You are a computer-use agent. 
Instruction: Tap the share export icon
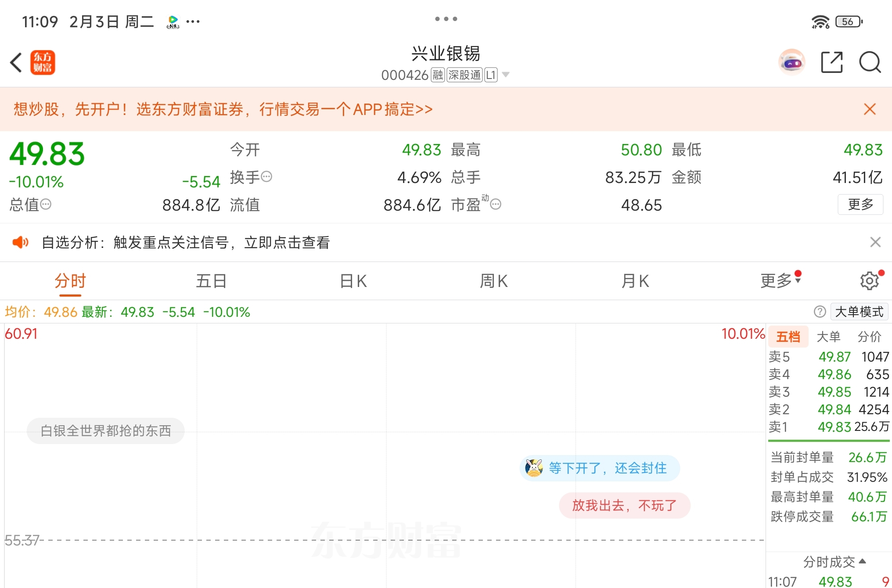click(832, 62)
